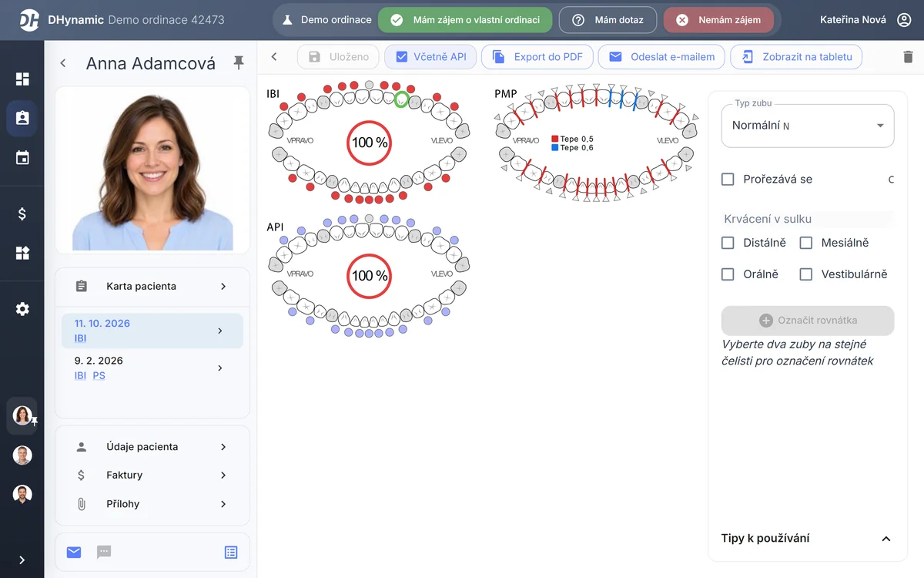Image resolution: width=924 pixels, height=578 pixels.
Task: Export the chart with Export do PDF
Action: click(537, 56)
